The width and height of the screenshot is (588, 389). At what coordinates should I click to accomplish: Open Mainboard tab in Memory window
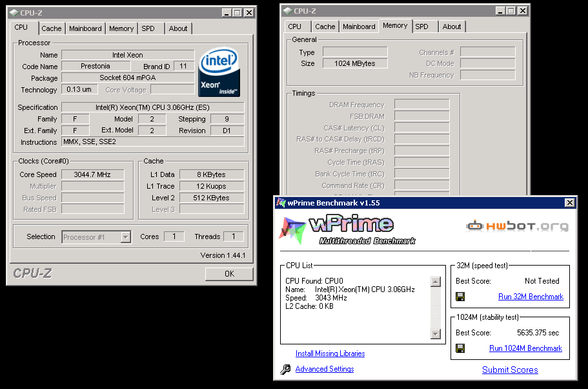pyautogui.click(x=360, y=26)
